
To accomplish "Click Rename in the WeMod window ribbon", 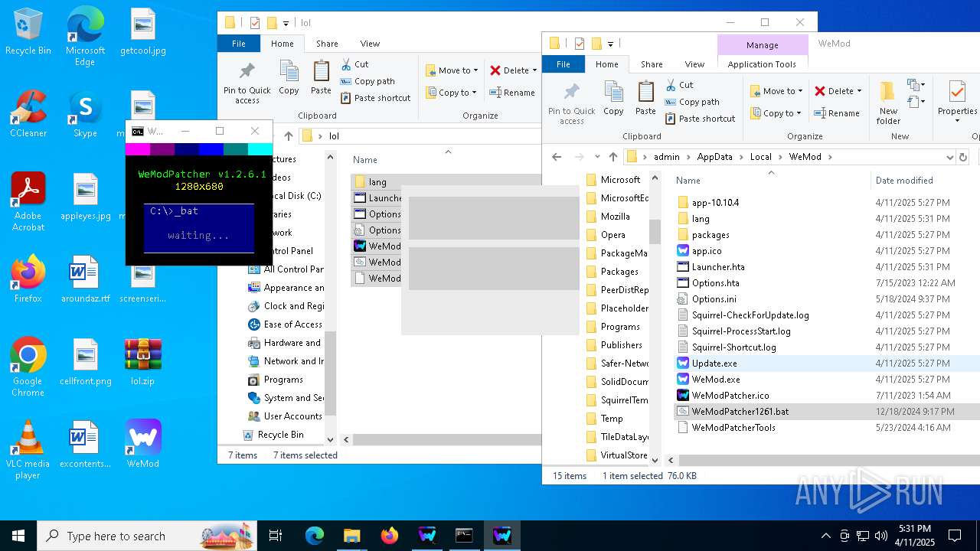I will point(837,113).
